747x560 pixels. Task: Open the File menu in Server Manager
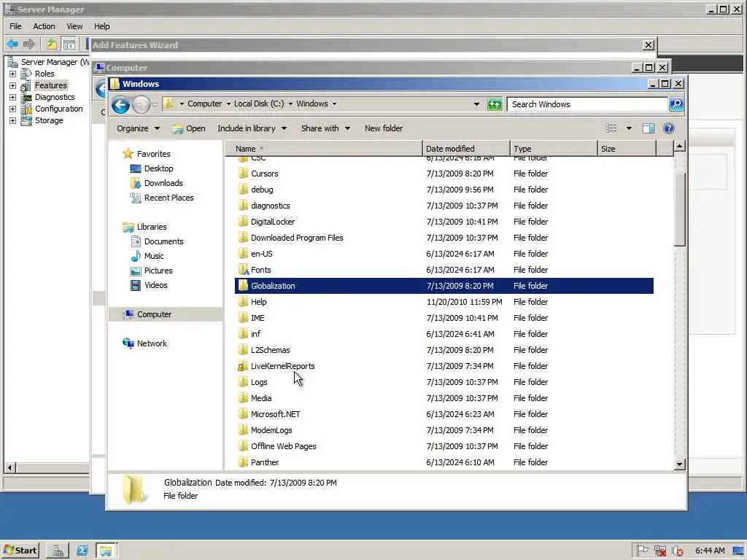tap(16, 26)
